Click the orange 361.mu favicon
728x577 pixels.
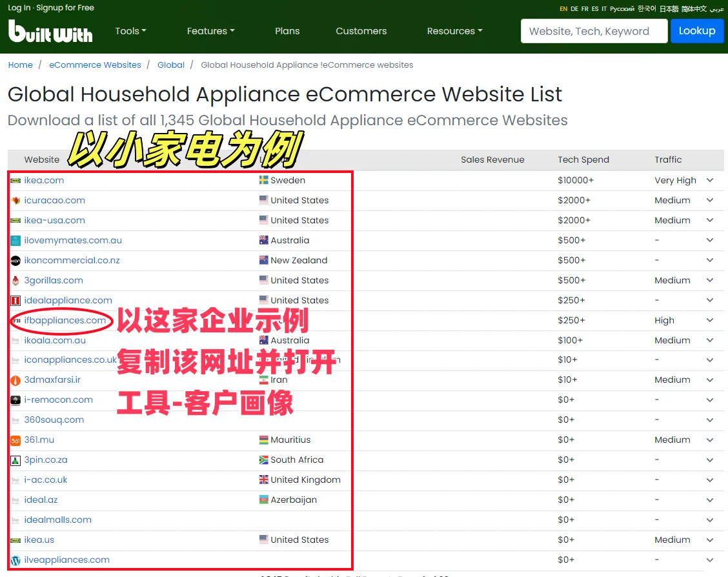pos(15,440)
